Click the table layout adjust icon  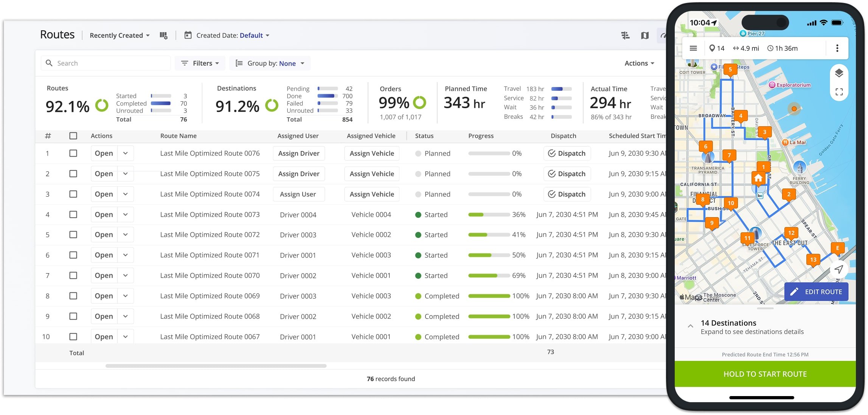(x=625, y=36)
